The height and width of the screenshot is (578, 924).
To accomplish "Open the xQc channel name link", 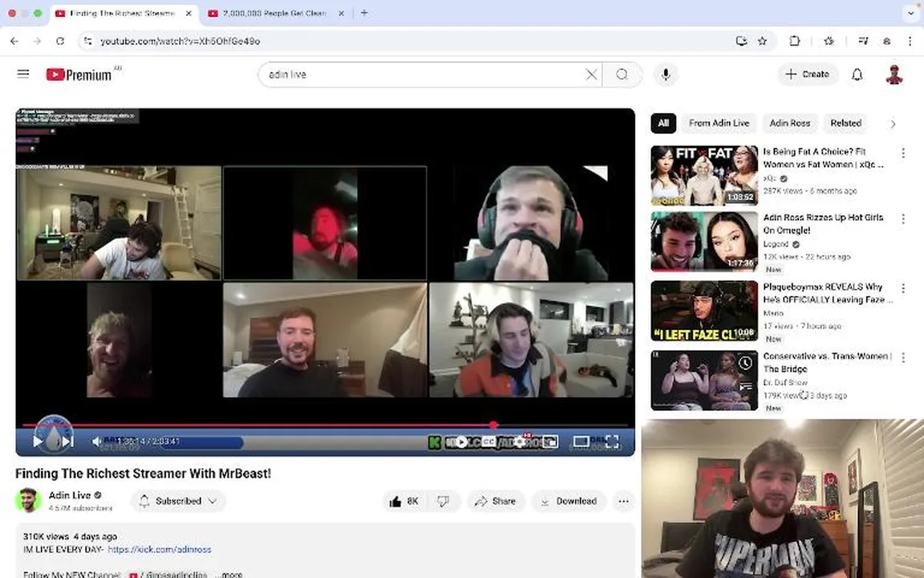I will [769, 178].
